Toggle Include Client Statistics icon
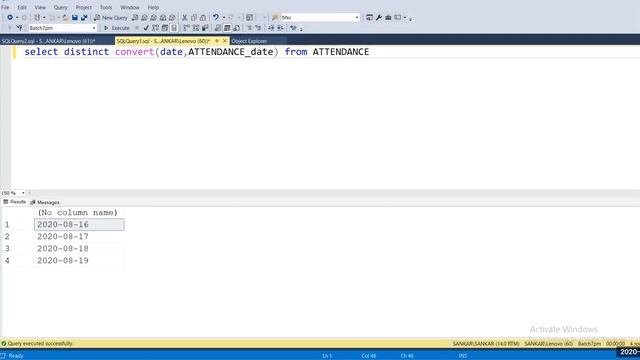 [x=205, y=28]
